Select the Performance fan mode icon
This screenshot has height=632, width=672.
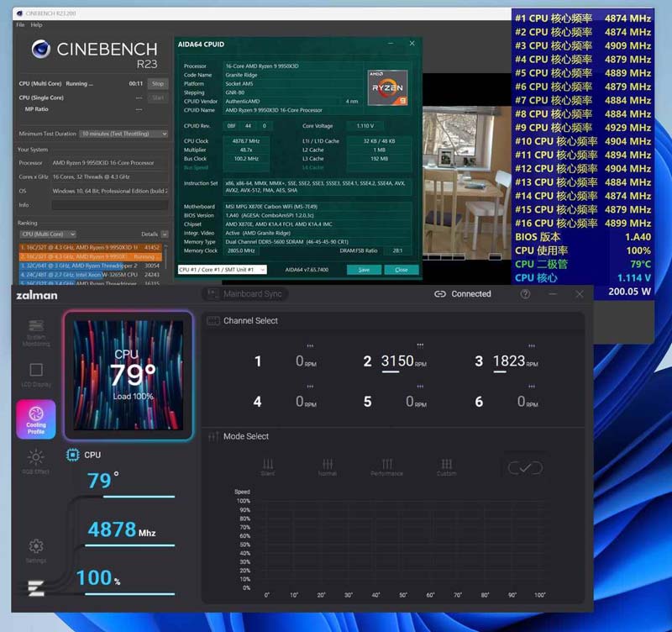(x=386, y=467)
